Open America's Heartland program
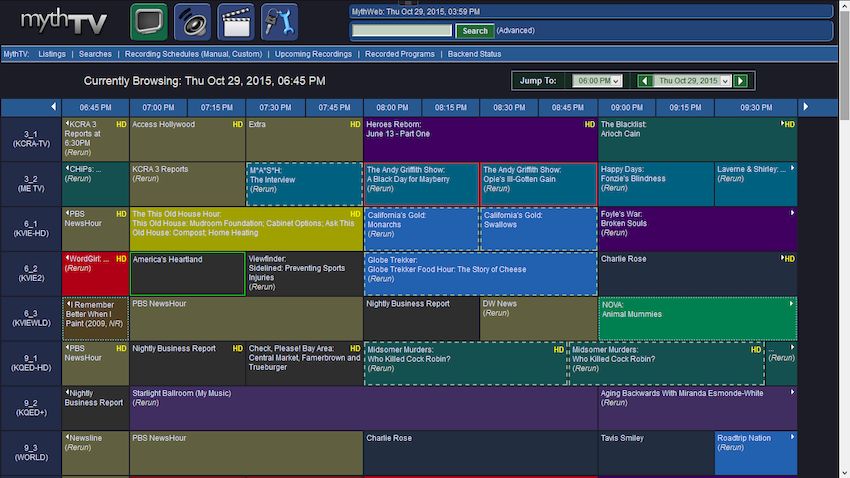Image resolution: width=850 pixels, height=478 pixels. click(187, 274)
